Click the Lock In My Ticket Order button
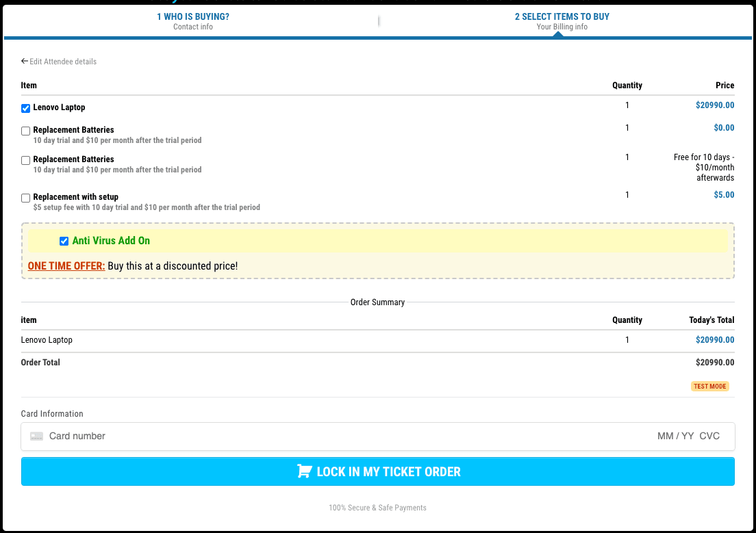The width and height of the screenshot is (756, 533). click(x=377, y=471)
